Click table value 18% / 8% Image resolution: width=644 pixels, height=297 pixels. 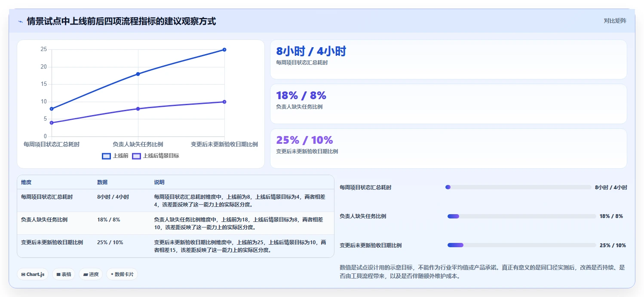pyautogui.click(x=109, y=220)
